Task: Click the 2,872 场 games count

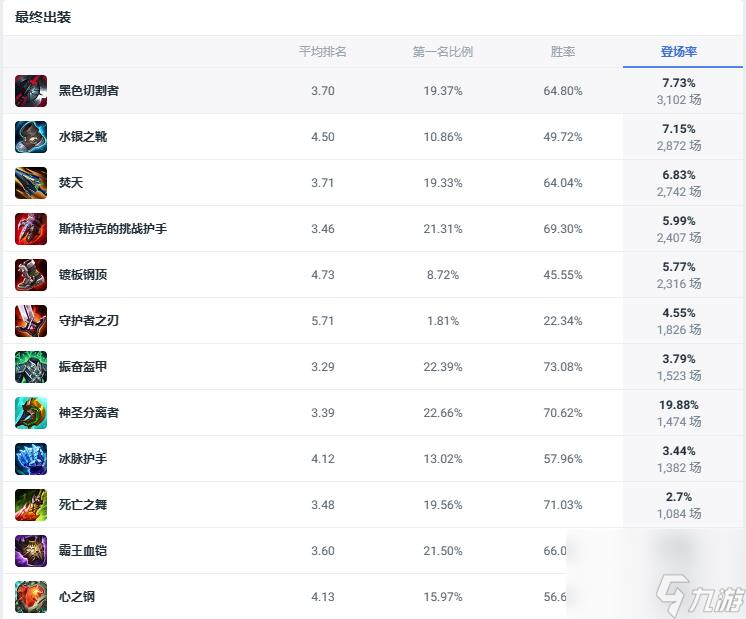Action: 679,146
